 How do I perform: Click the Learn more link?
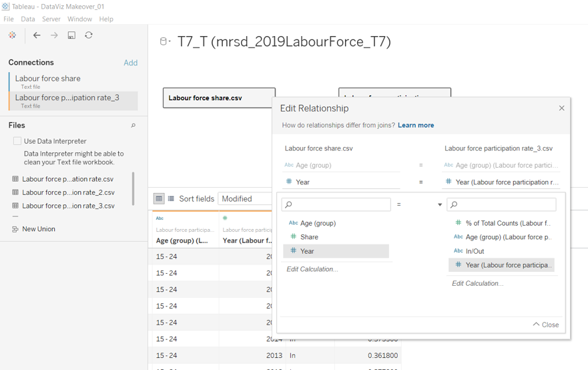click(x=415, y=126)
